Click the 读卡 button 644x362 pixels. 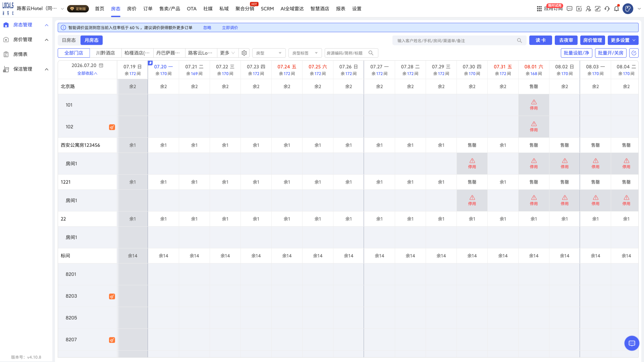tap(541, 40)
